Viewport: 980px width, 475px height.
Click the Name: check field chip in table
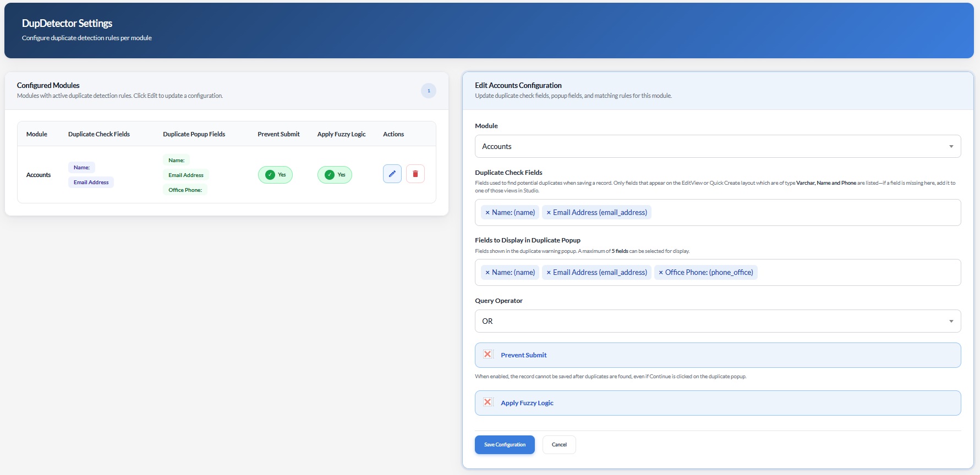(x=81, y=168)
